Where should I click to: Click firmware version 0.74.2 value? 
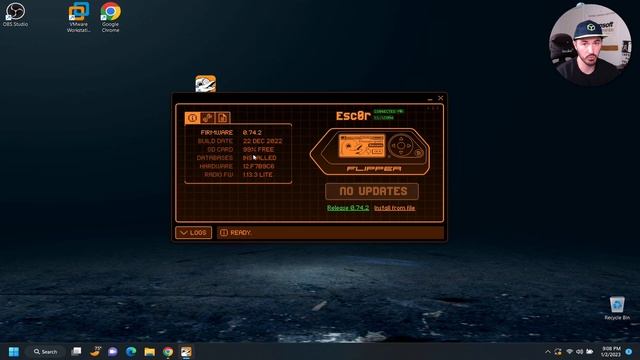pos(252,133)
